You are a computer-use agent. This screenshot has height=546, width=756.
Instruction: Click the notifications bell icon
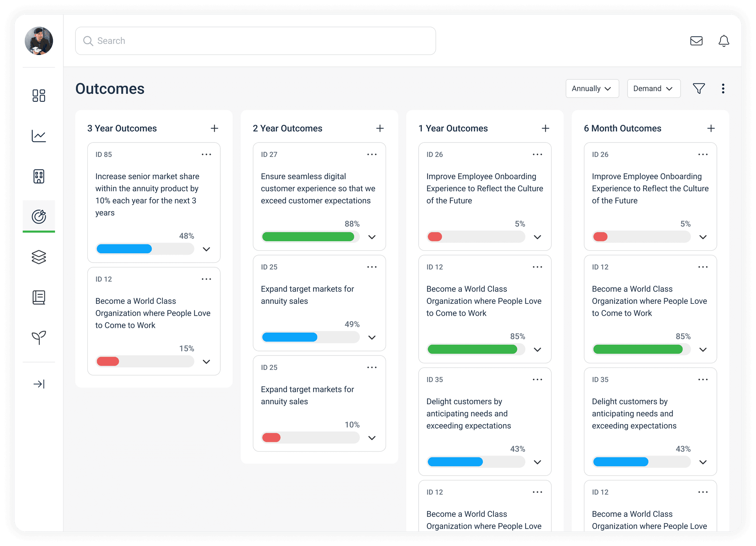click(724, 41)
